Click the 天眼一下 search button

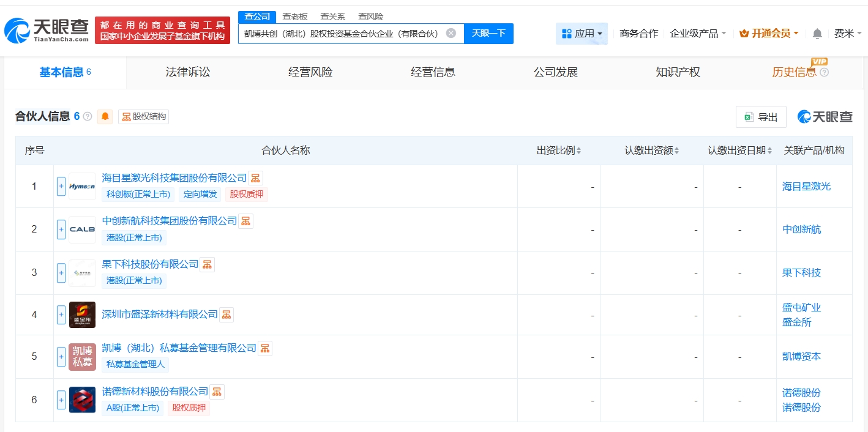[x=488, y=33]
